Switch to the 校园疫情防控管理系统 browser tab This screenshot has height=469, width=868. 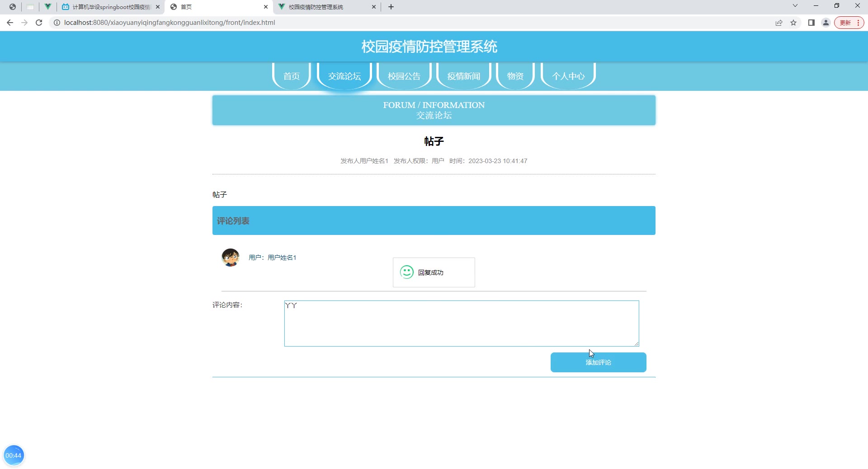point(327,7)
